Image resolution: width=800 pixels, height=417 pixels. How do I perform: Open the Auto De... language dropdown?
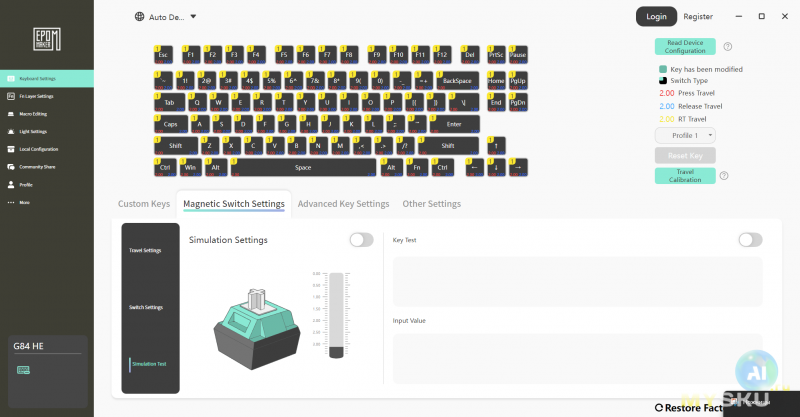(166, 17)
